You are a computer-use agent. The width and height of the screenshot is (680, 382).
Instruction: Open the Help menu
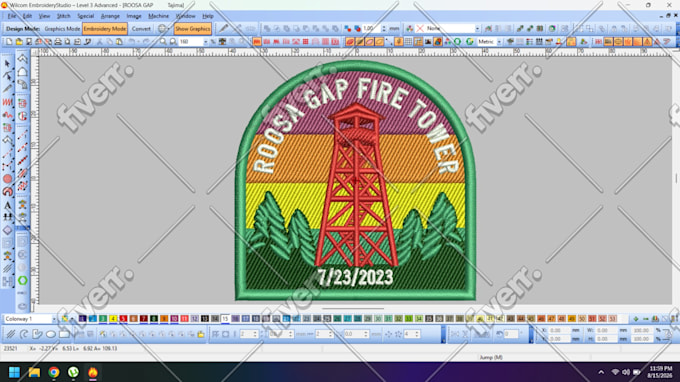click(208, 16)
